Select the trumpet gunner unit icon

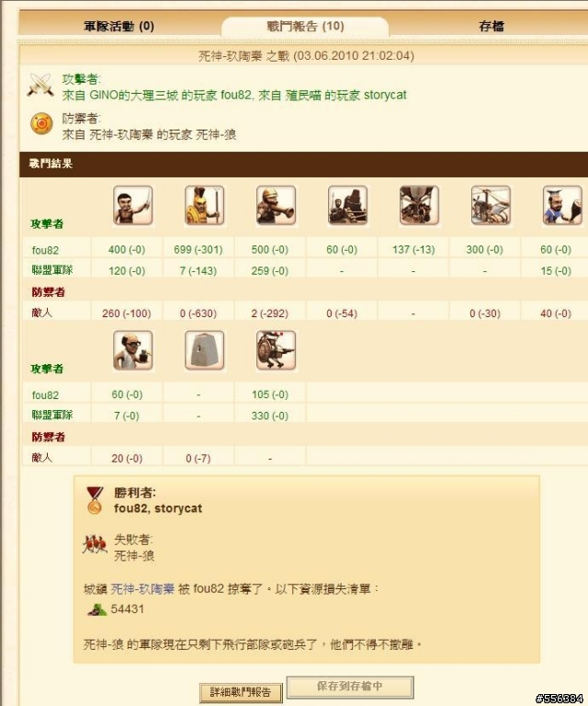coord(276,205)
